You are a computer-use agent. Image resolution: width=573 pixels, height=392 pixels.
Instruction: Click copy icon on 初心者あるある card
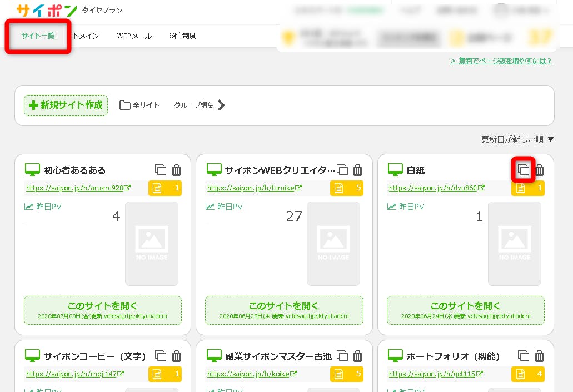pyautogui.click(x=161, y=170)
